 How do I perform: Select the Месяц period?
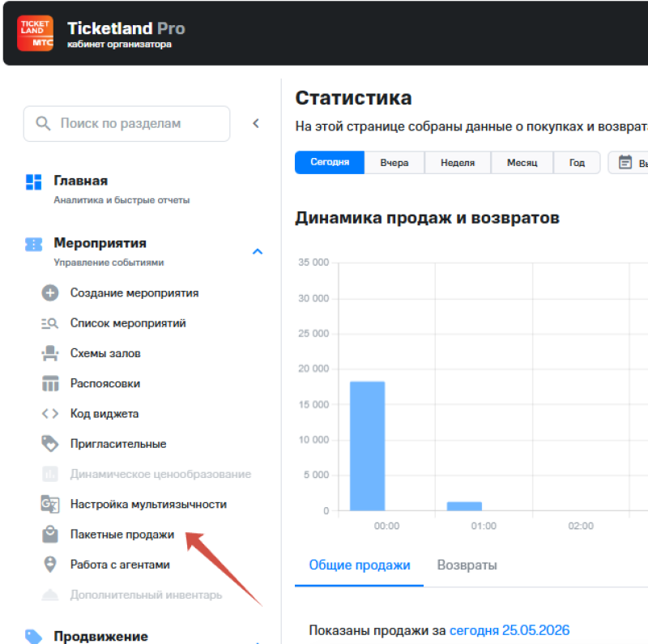pyautogui.click(x=522, y=163)
